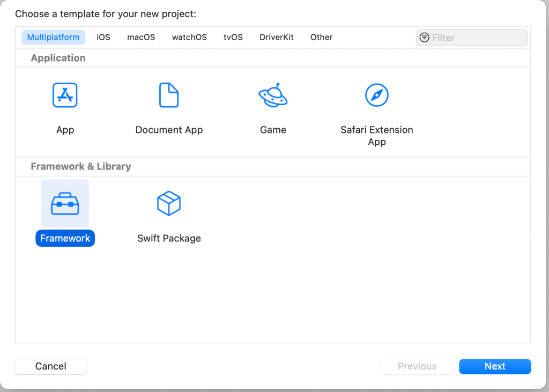Click the filter icon in search field

(x=425, y=38)
